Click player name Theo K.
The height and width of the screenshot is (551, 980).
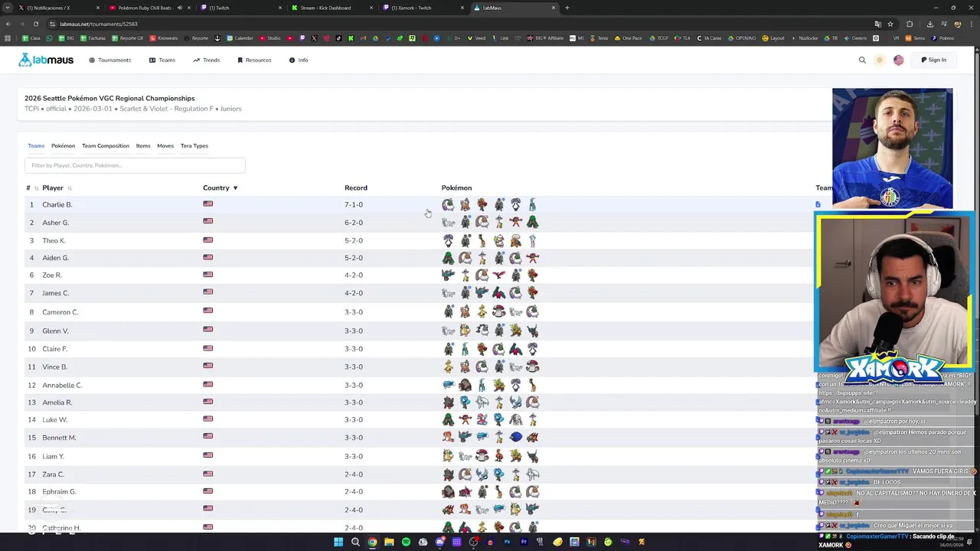click(54, 240)
